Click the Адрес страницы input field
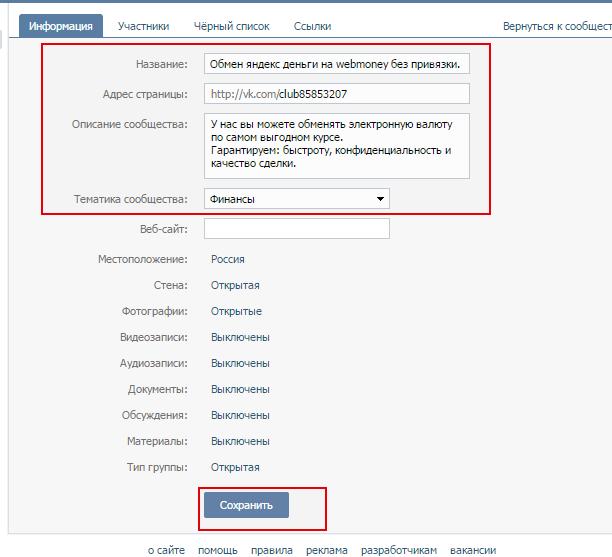612x557 pixels. coord(337,94)
